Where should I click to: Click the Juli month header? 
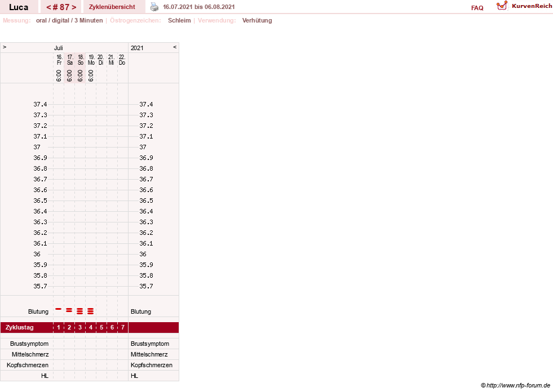tap(59, 48)
